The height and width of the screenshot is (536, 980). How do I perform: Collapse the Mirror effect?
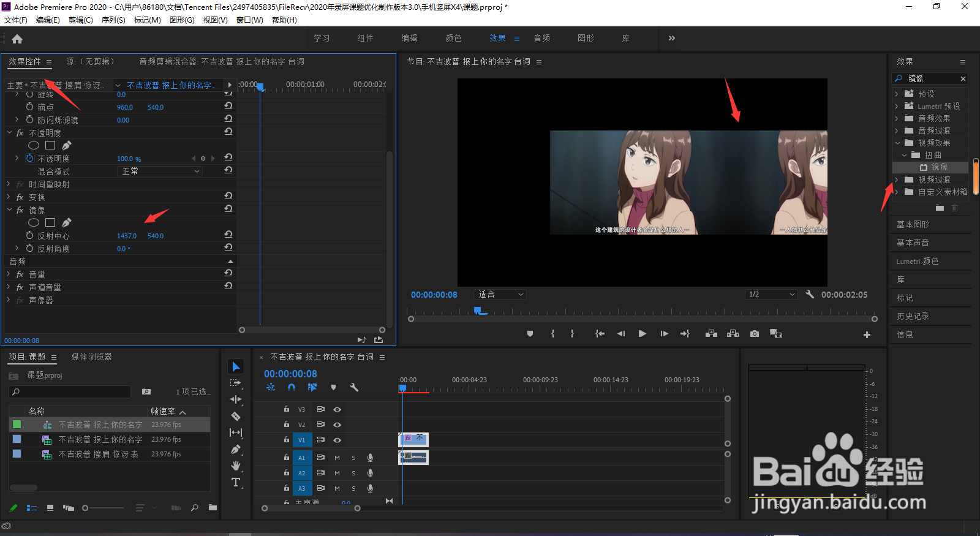pos(9,209)
